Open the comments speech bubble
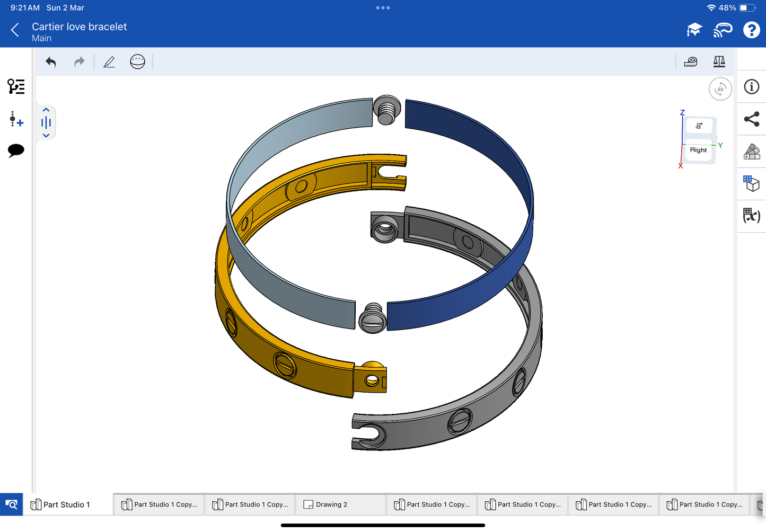Viewport: 766px width, 532px height. [x=16, y=150]
